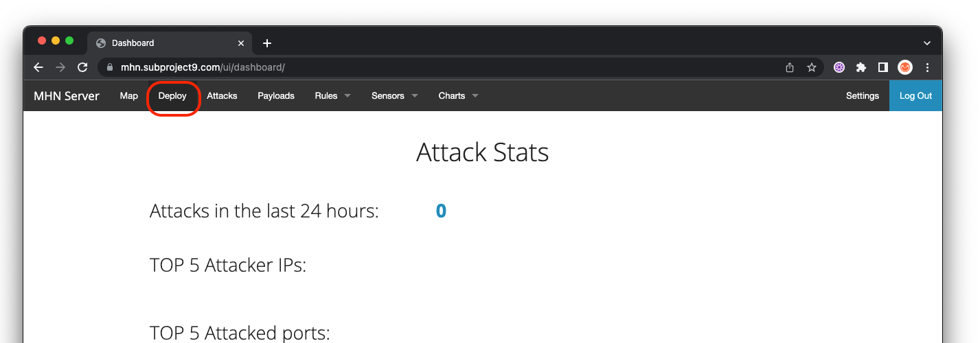This screenshot has height=343, width=980.
Task: Click the Log Out button
Action: [915, 96]
